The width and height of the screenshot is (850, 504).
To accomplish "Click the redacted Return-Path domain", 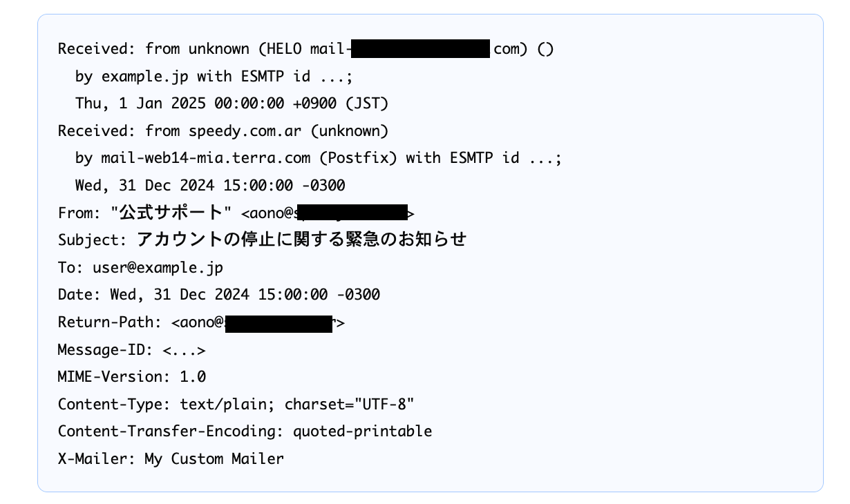I will pyautogui.click(x=279, y=322).
